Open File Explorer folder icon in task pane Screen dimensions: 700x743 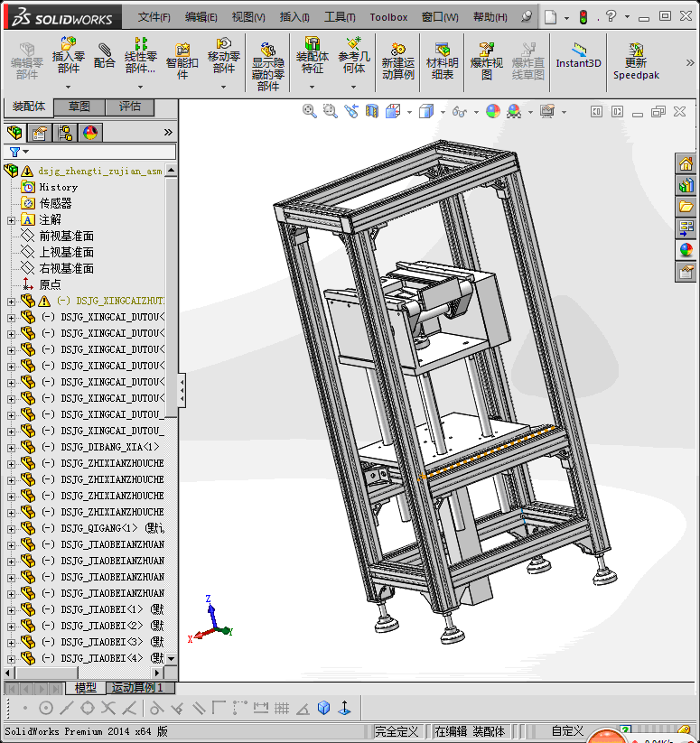coord(686,207)
